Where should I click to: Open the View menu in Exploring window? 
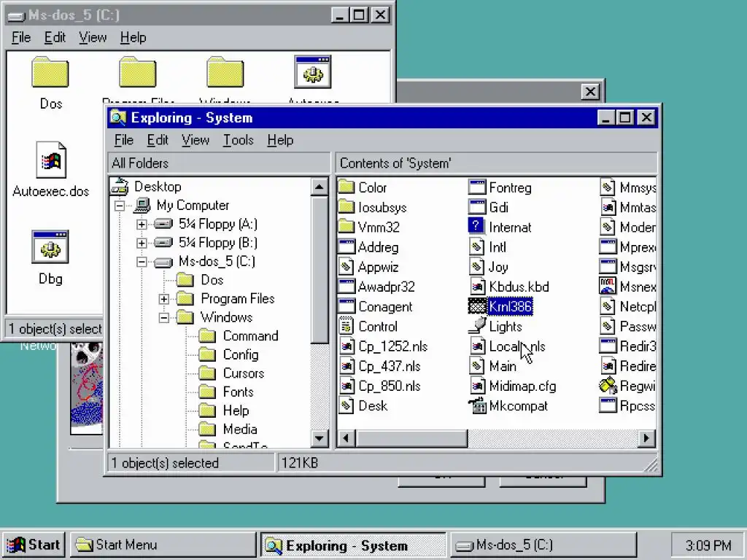(196, 140)
